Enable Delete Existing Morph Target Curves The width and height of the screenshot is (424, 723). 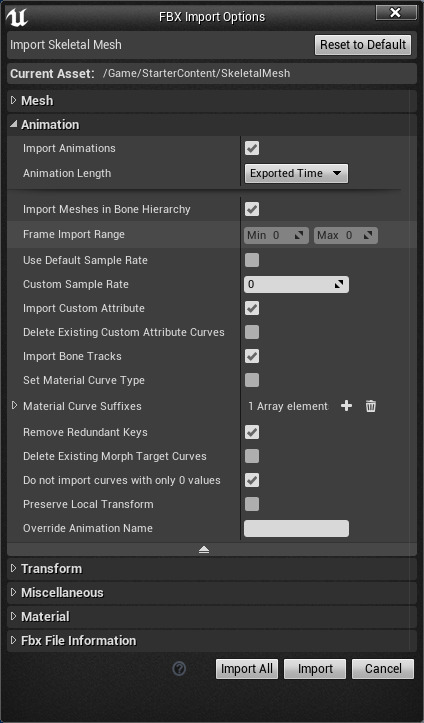click(252, 456)
